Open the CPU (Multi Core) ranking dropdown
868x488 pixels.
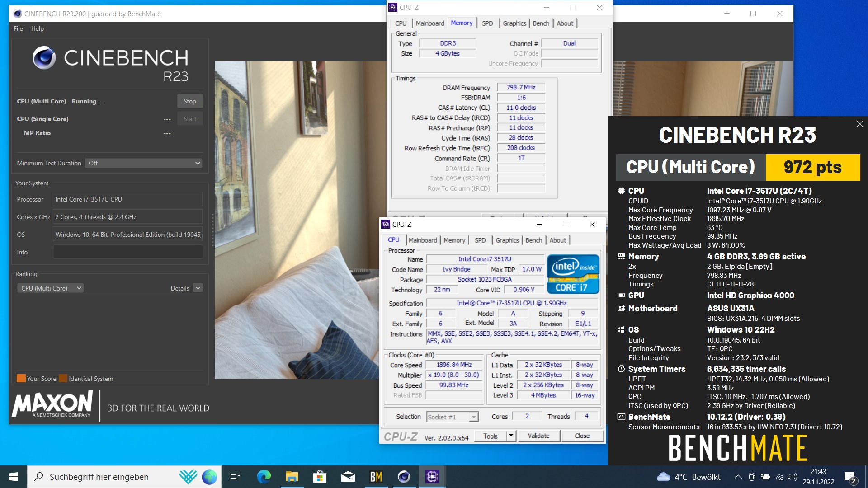point(50,288)
